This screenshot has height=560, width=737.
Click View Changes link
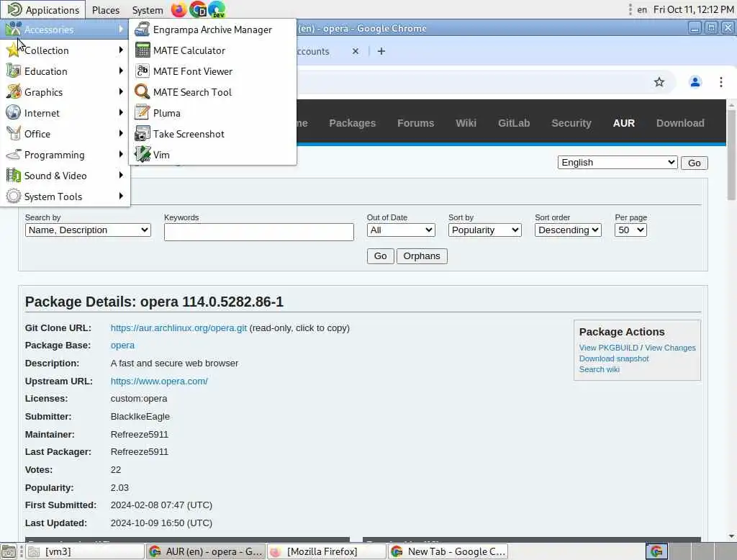click(x=670, y=348)
